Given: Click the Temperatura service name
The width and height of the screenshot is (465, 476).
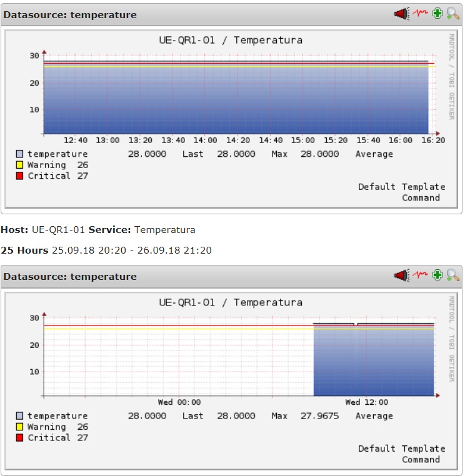Looking at the screenshot, I should [164, 230].
